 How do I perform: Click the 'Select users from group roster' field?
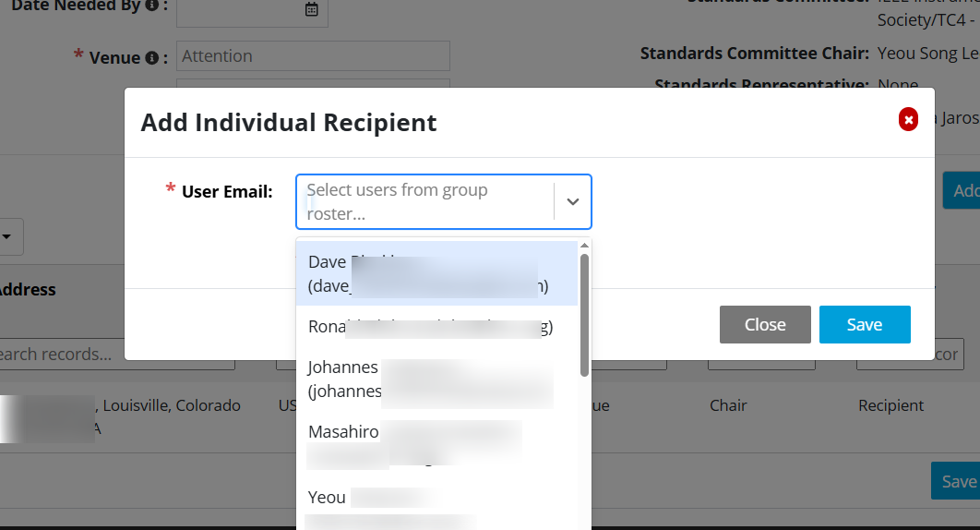424,201
